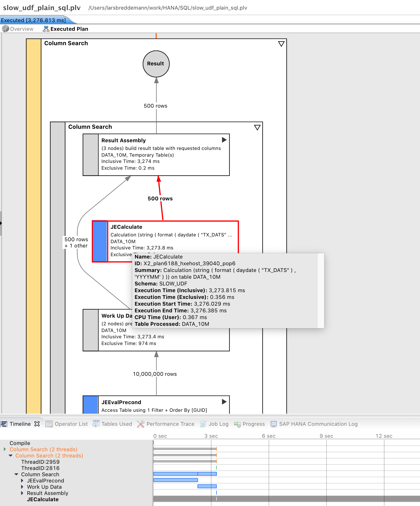The width and height of the screenshot is (420, 506).
Task: Expand the Result Assembly node arrow
Action: point(224,140)
